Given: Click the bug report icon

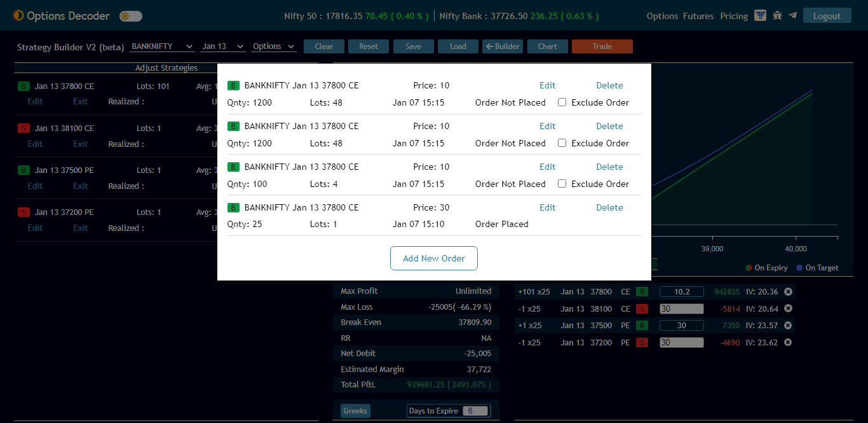Looking at the screenshot, I should click(777, 16).
